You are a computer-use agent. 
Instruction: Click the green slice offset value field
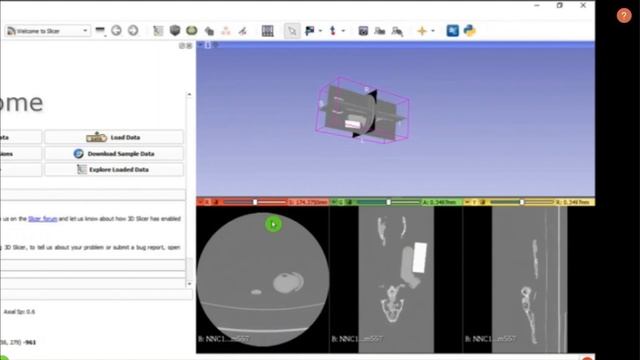(x=441, y=202)
